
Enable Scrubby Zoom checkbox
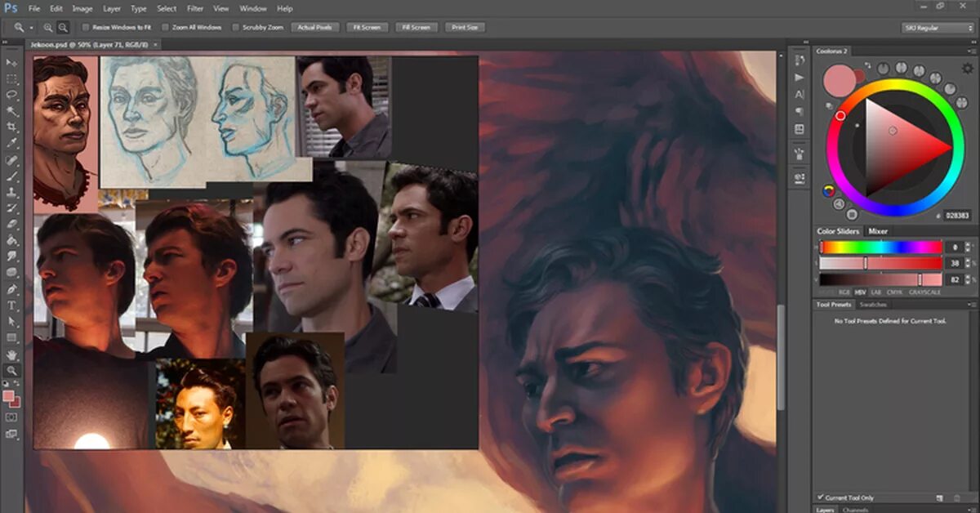[x=236, y=27]
